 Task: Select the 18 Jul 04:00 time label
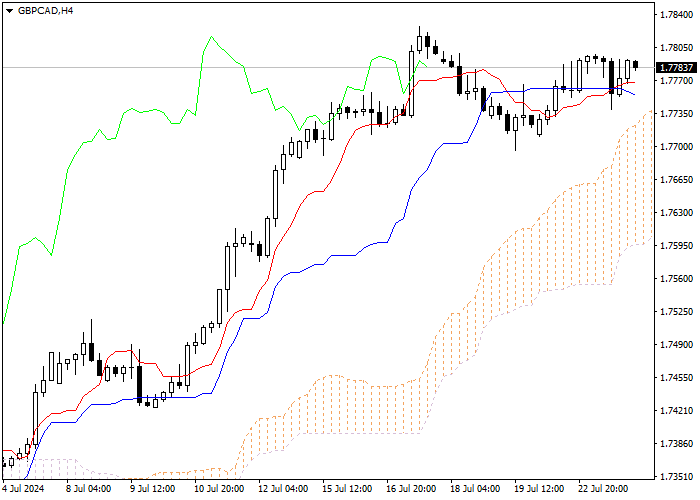click(x=475, y=489)
